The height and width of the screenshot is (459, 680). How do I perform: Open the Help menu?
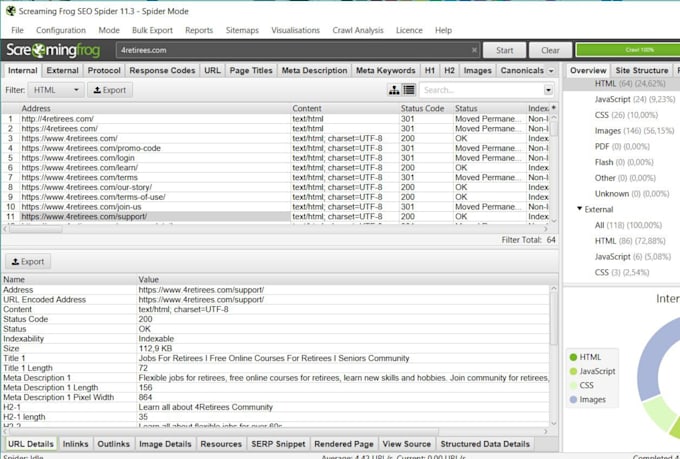pos(443,30)
